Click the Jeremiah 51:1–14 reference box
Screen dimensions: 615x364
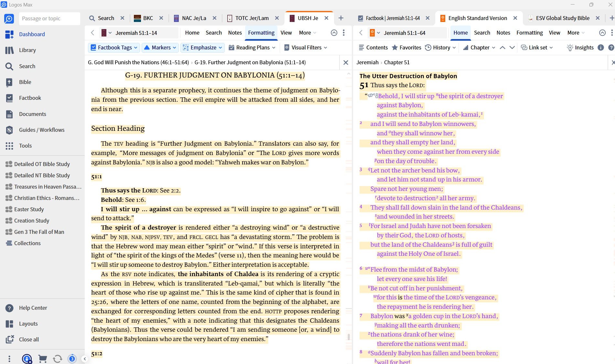click(x=146, y=33)
